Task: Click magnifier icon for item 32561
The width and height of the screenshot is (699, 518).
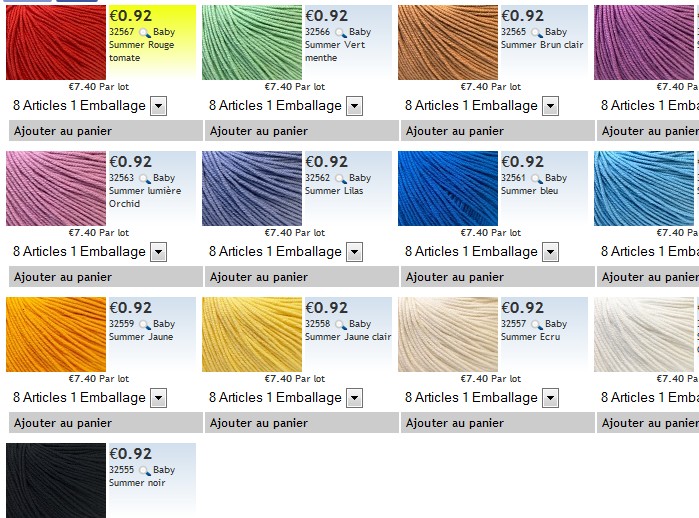Action: [x=537, y=178]
